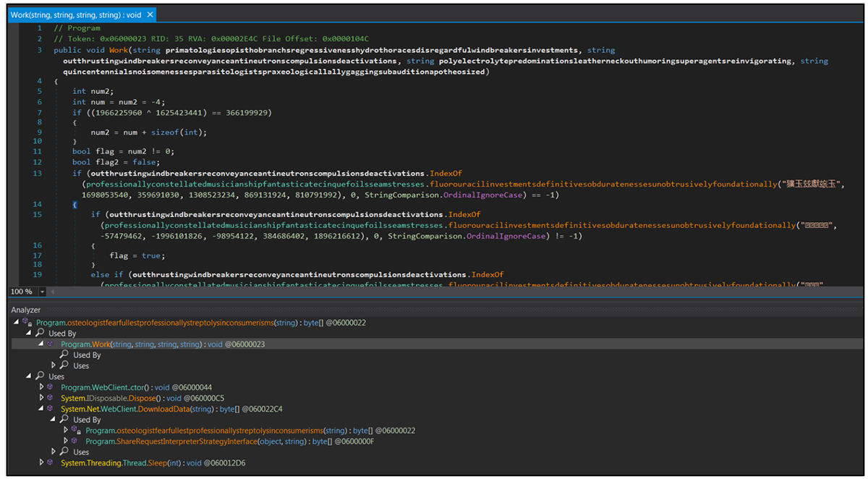868x479 pixels.
Task: Collapse the Used By node above Program.Work
Action: point(29,334)
